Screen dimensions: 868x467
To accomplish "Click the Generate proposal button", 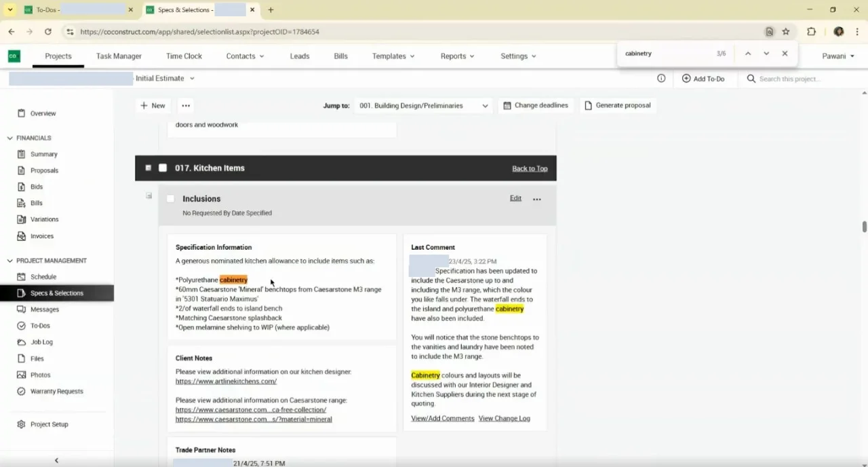I will point(617,105).
